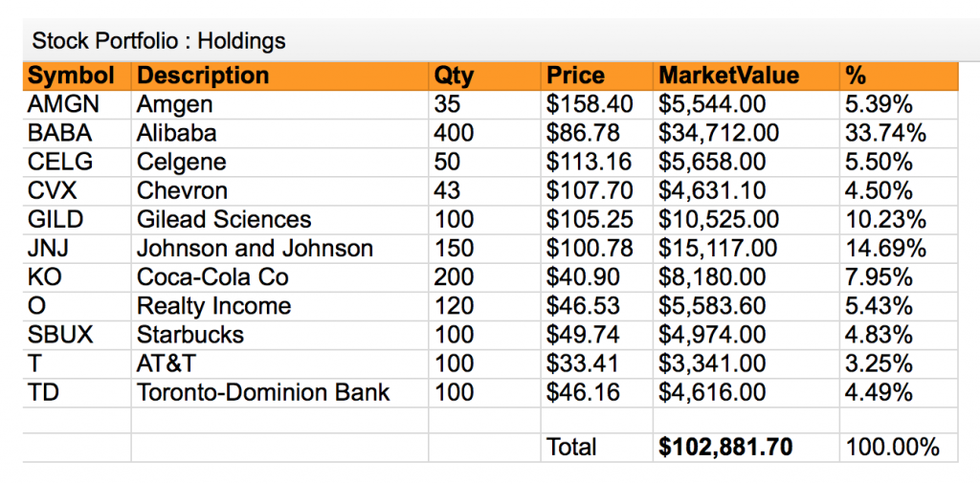
Task: Click the Description column header
Action: point(203,76)
